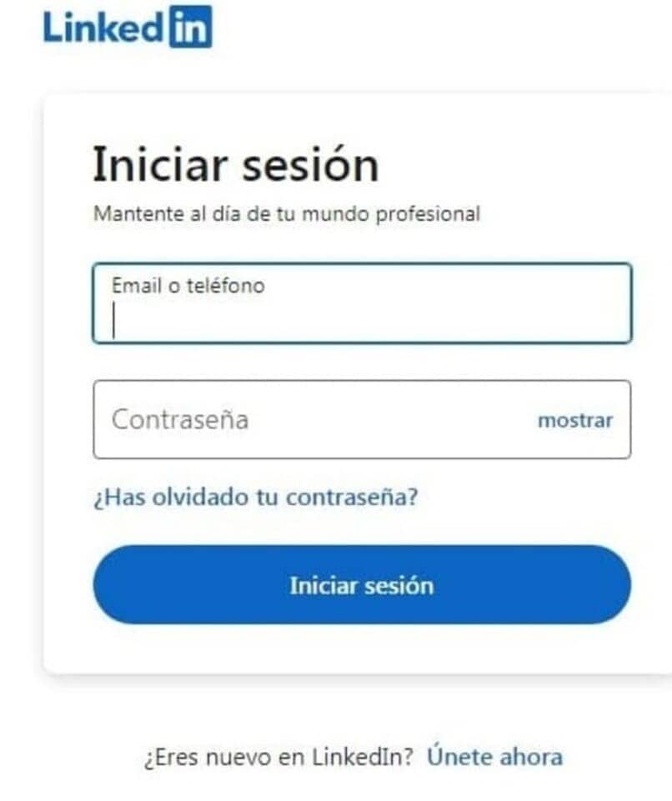This screenshot has height=801, width=672.
Task: Click the "Únete ahora" link
Action: point(494,758)
